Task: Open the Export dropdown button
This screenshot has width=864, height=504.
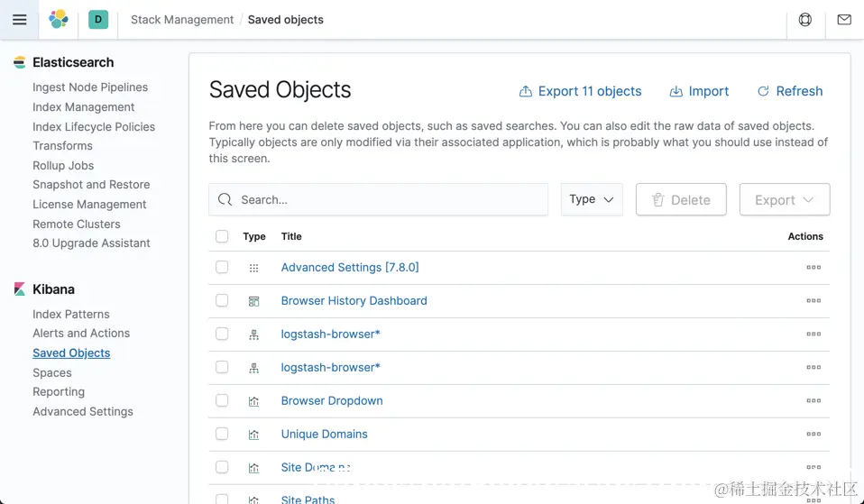Action: click(x=784, y=200)
